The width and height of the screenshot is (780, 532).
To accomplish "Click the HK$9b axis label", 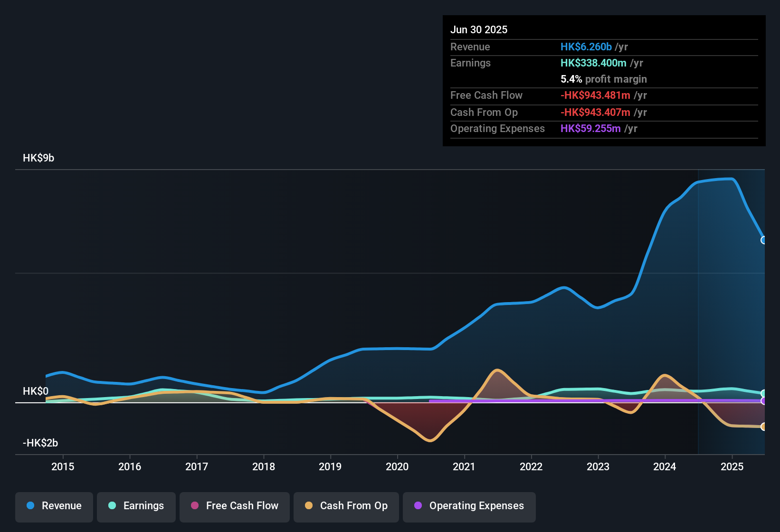I will click(38, 158).
